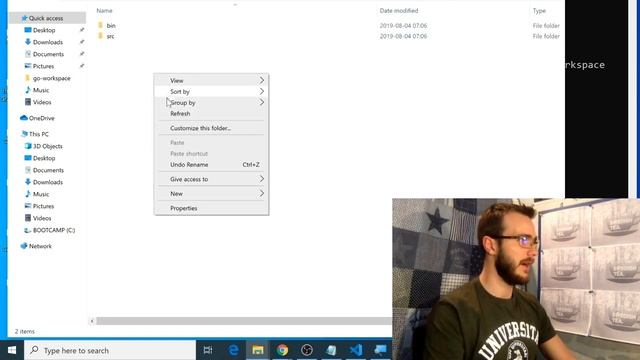Open the Network icon in sidebar
Screen dimensions: 640x360
pyautogui.click(x=24, y=246)
